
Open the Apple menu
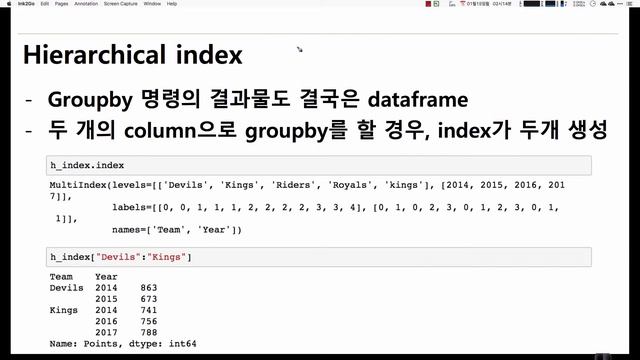[9, 4]
